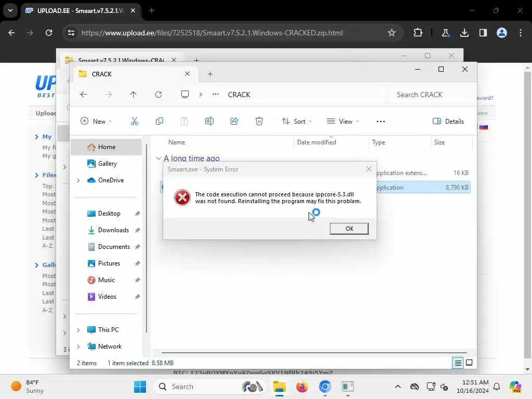Open OneDrive in the navigation pane
This screenshot has height=399, width=532.
(x=106, y=180)
